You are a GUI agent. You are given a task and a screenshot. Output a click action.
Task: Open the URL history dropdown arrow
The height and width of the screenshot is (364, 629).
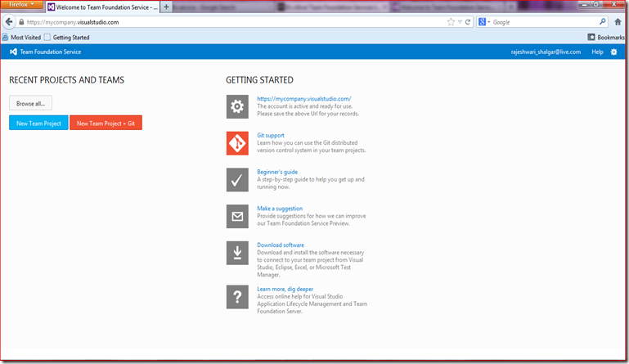460,22
